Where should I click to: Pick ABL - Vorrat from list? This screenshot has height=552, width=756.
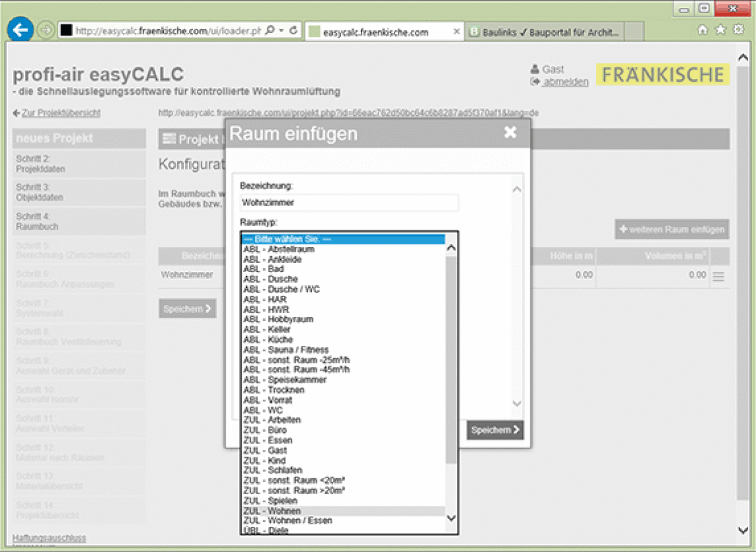tap(343, 400)
